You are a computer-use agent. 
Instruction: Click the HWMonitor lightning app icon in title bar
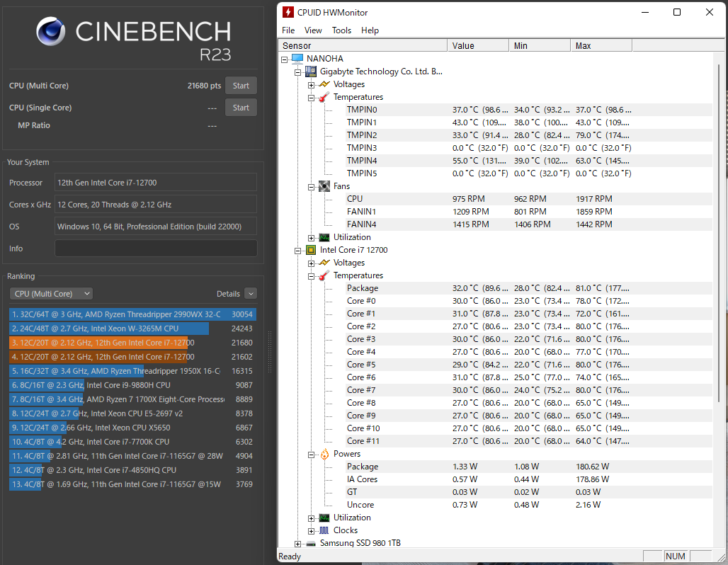pos(288,12)
